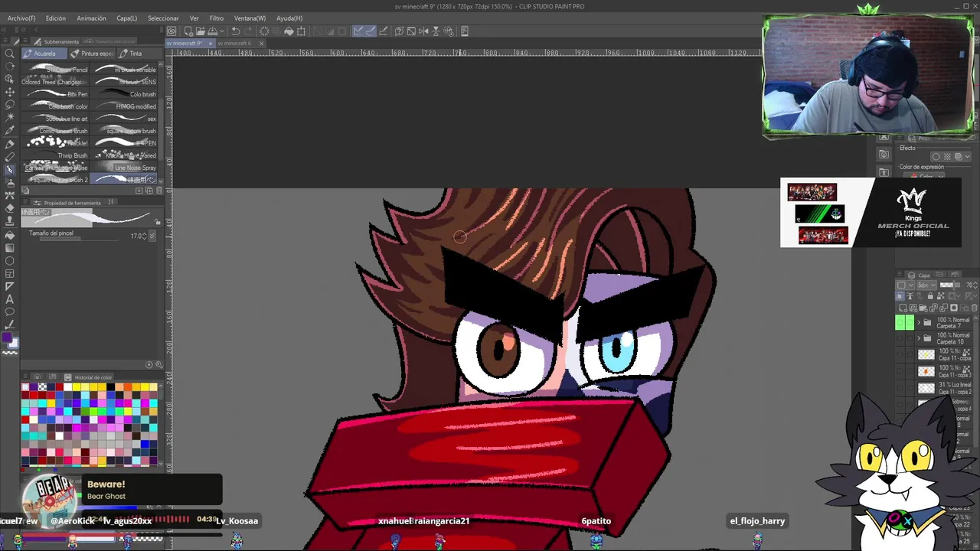Select the Magnifier zoom tool
The height and width of the screenshot is (551, 980).
click(x=9, y=54)
